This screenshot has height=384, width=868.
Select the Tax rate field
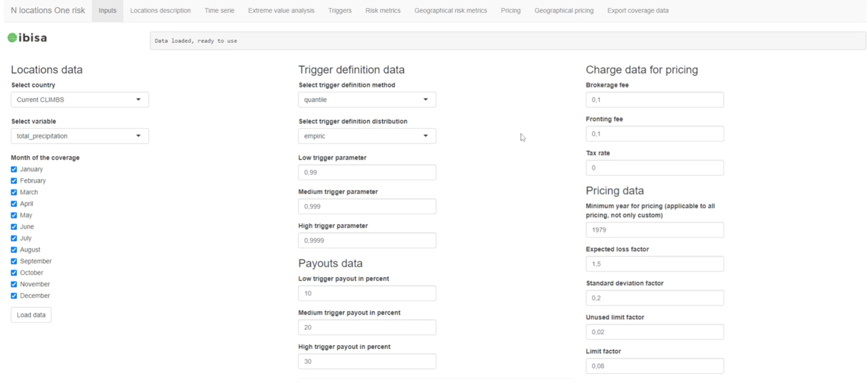654,167
